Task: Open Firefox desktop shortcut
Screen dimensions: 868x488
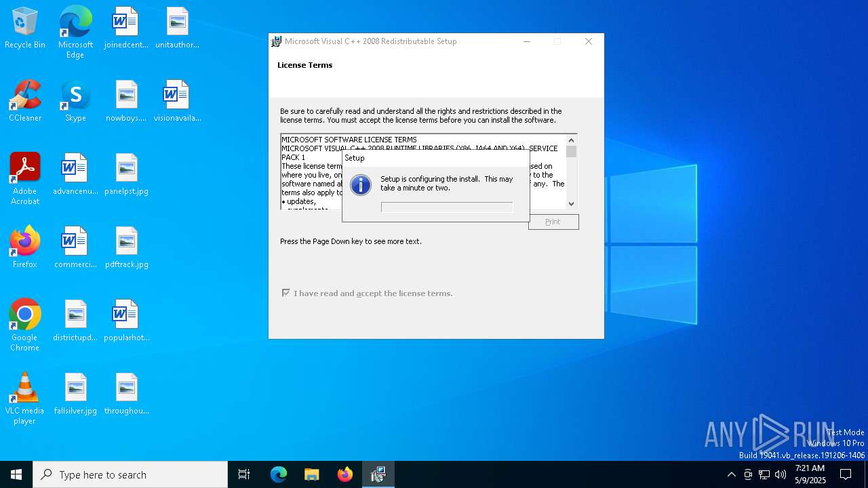Action: (24, 247)
